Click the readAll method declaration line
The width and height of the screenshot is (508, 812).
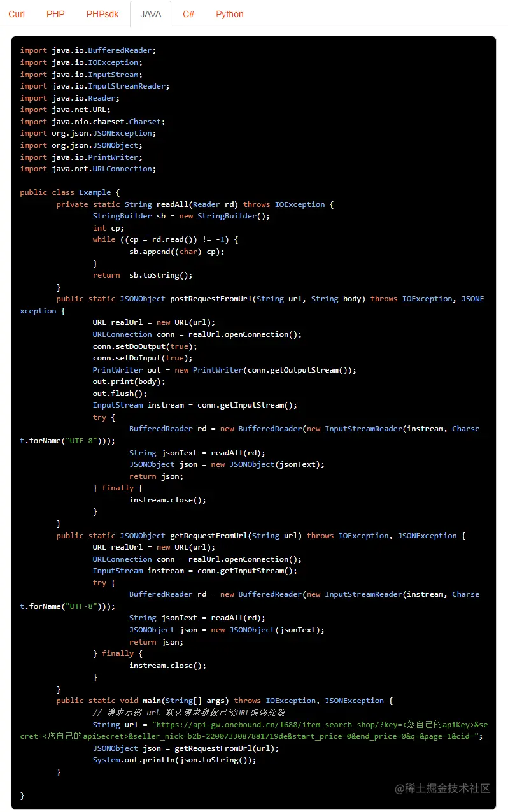[x=195, y=204]
